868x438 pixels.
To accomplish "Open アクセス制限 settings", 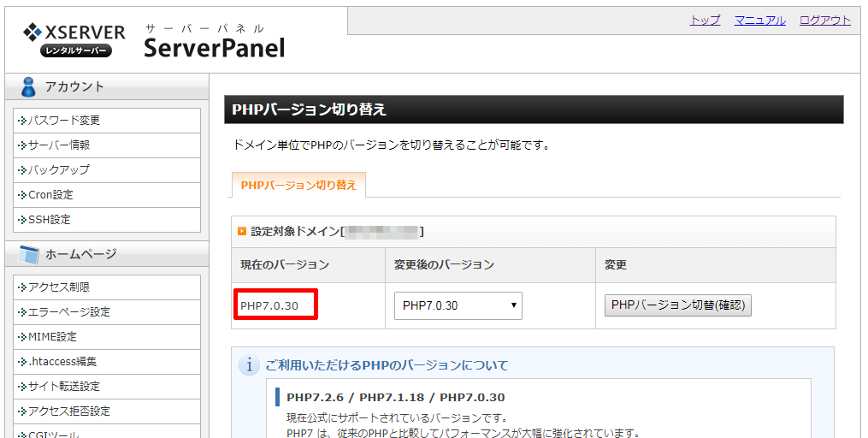I will (59, 287).
